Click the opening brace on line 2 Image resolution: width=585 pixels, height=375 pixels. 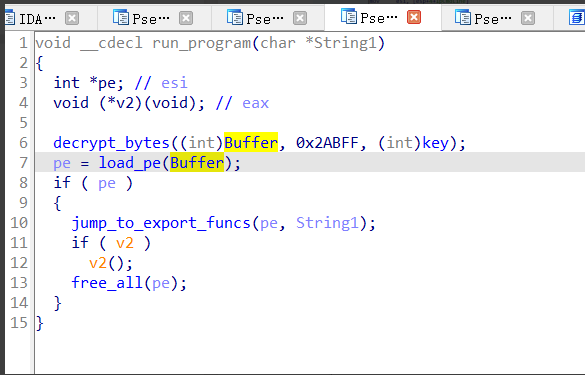[40, 63]
